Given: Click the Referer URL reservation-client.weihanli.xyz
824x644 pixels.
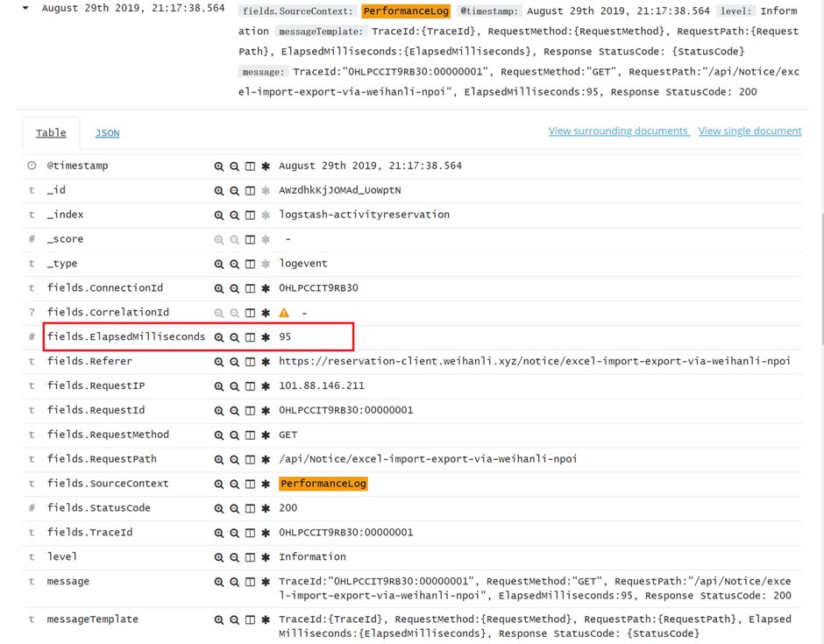Looking at the screenshot, I should (535, 361).
